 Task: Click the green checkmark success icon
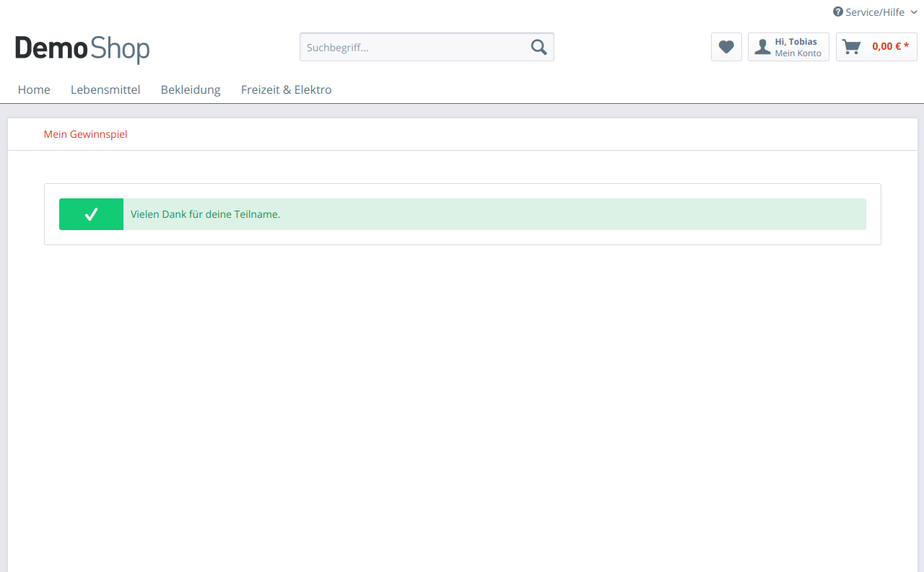(91, 214)
